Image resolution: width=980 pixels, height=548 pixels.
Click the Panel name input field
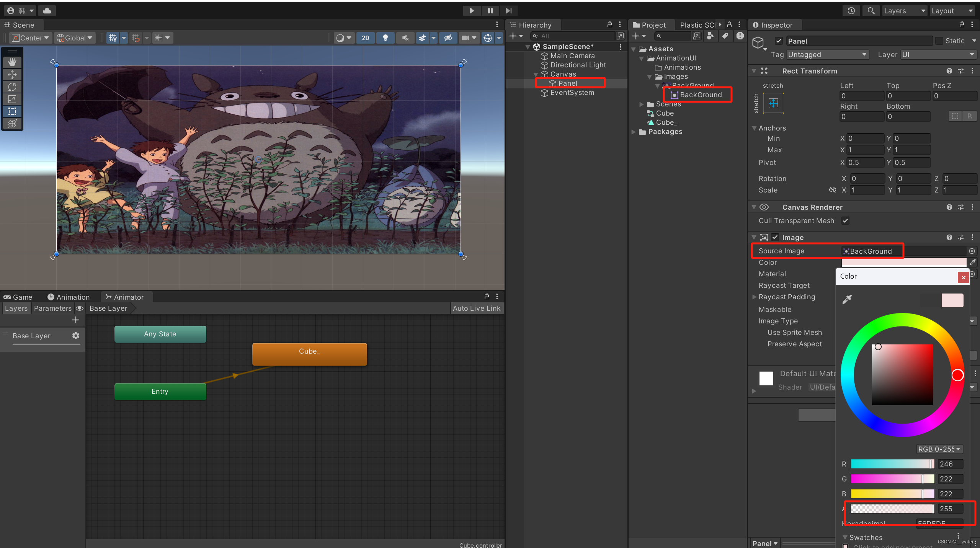859,41
